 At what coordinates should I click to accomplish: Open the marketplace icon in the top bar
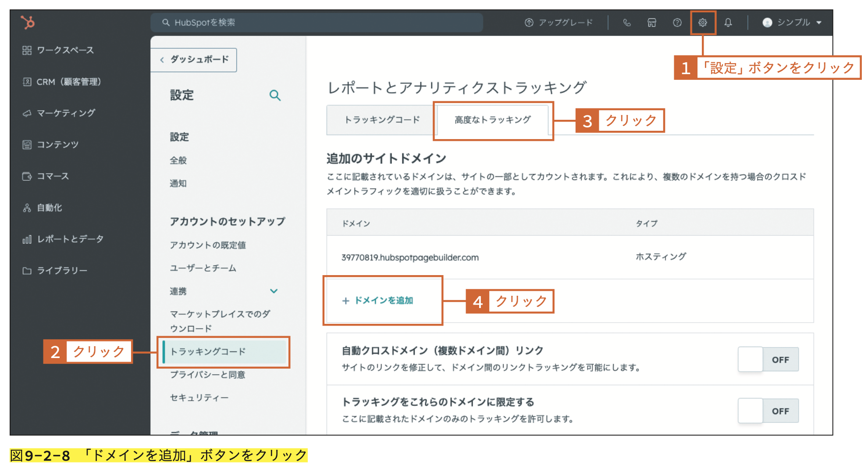click(x=652, y=22)
